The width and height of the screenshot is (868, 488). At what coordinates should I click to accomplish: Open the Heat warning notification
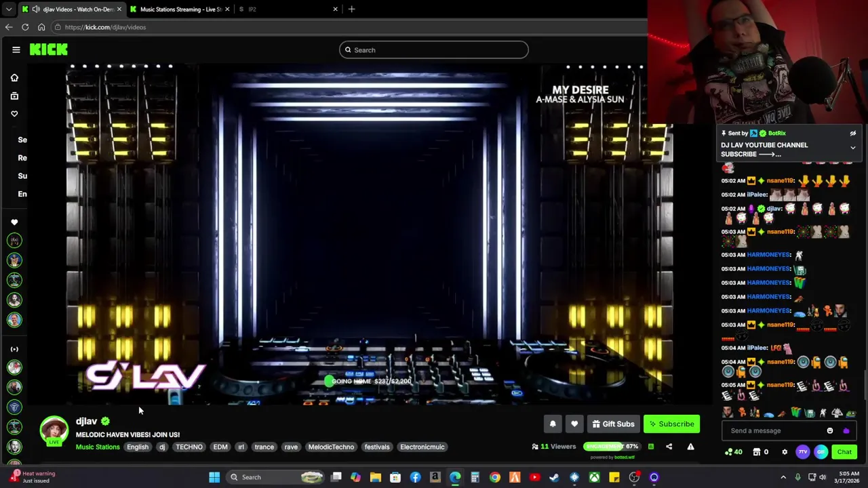coord(33,477)
